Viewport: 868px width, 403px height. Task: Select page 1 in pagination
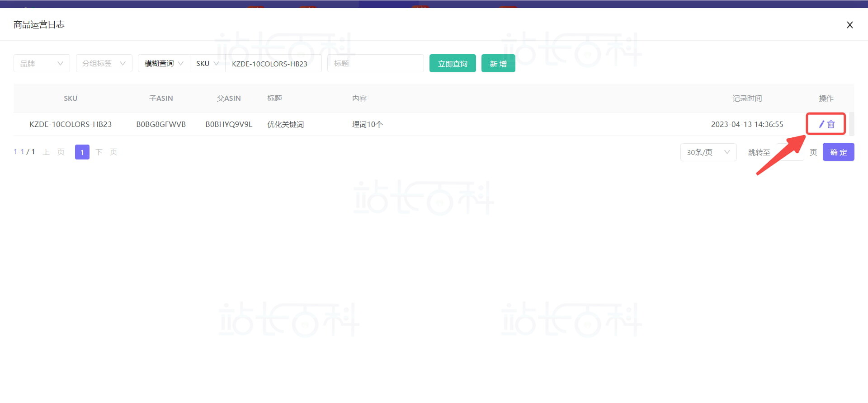coord(82,152)
